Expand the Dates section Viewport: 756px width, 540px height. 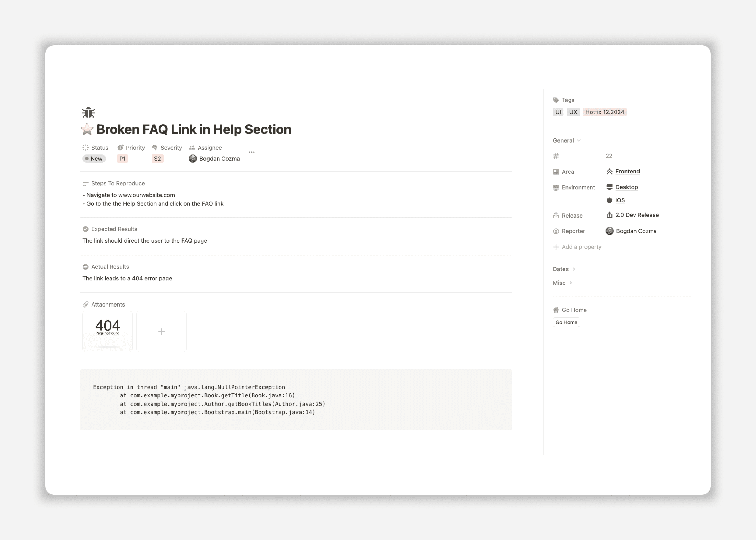(x=564, y=269)
